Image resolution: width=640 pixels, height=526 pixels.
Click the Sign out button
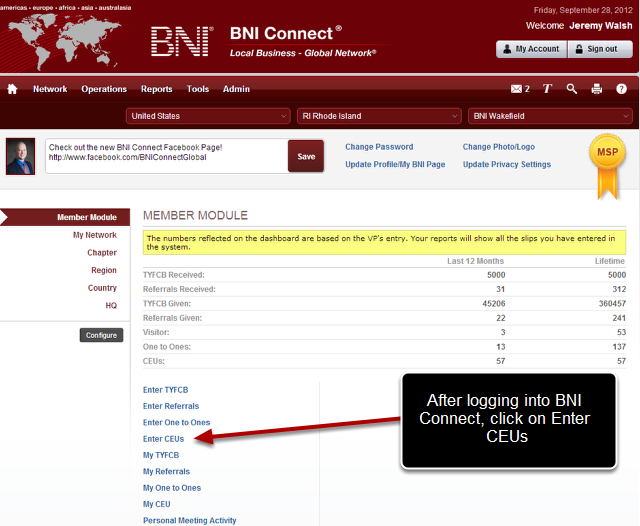point(600,49)
